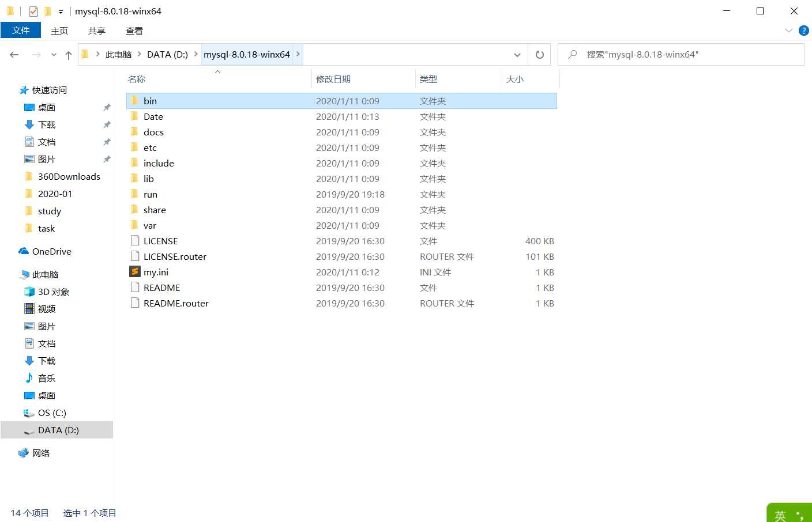The height and width of the screenshot is (522, 812).
Task: Select the var folder icon
Action: click(x=134, y=225)
